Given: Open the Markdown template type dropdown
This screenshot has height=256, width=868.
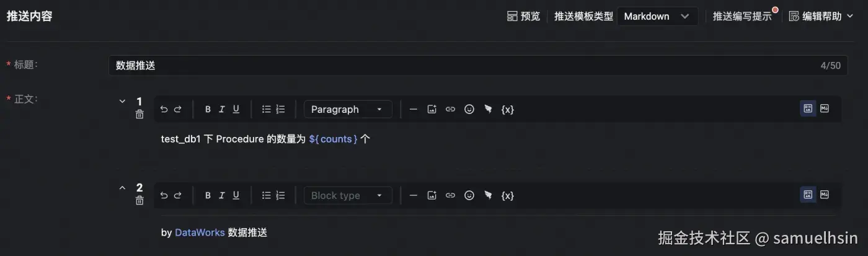Looking at the screenshot, I should click(x=657, y=17).
